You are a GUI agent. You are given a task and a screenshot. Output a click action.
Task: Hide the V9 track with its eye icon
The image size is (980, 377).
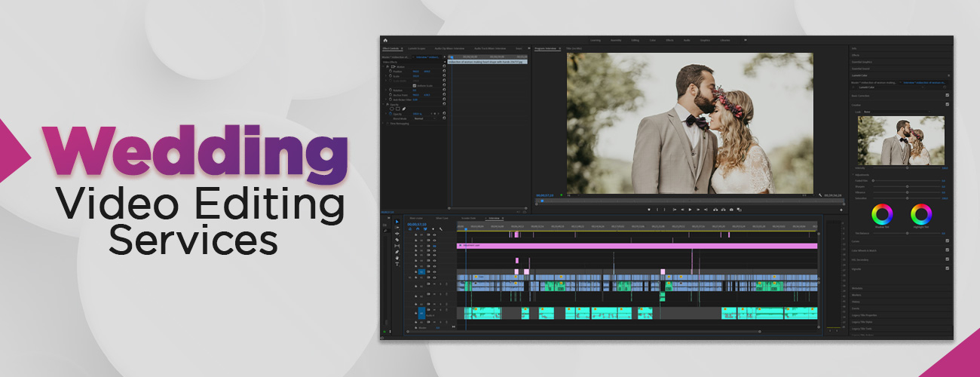[x=434, y=234]
